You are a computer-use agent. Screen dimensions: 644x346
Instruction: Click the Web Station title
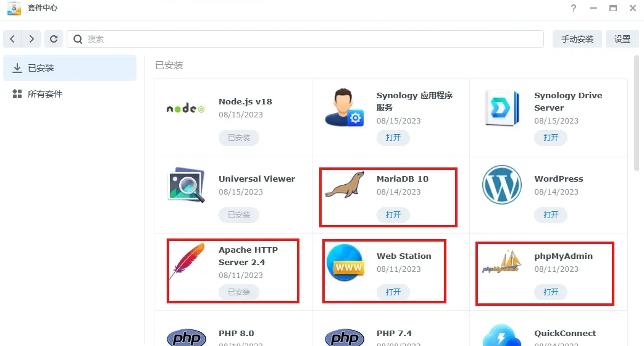click(x=404, y=256)
